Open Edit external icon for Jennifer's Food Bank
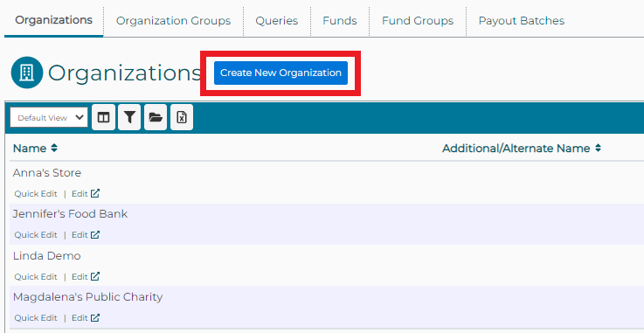 pyautogui.click(x=95, y=235)
